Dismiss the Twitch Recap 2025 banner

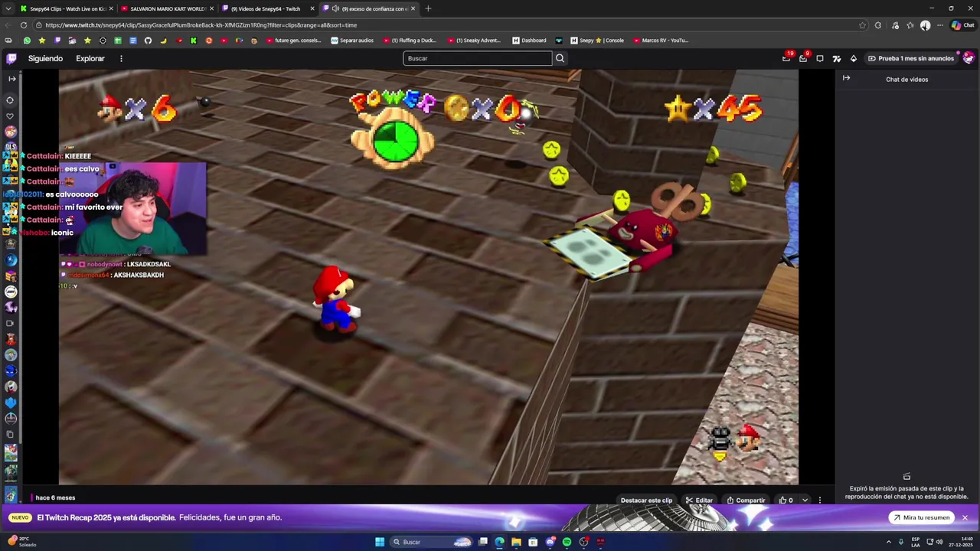click(965, 517)
